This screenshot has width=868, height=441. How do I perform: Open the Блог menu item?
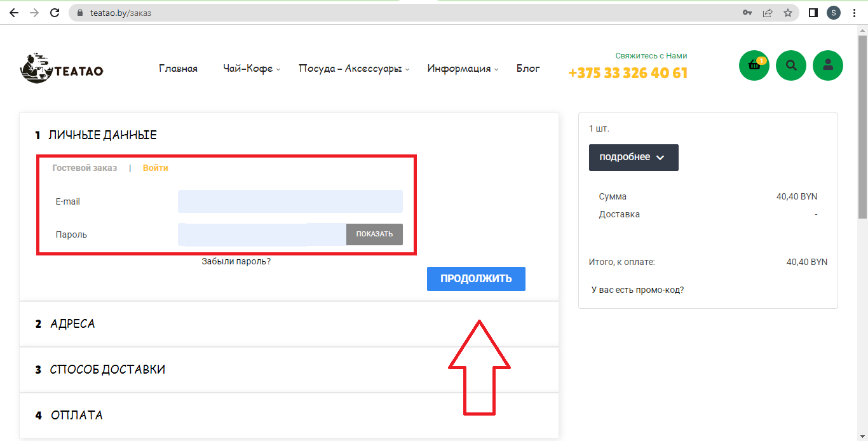[x=528, y=69]
